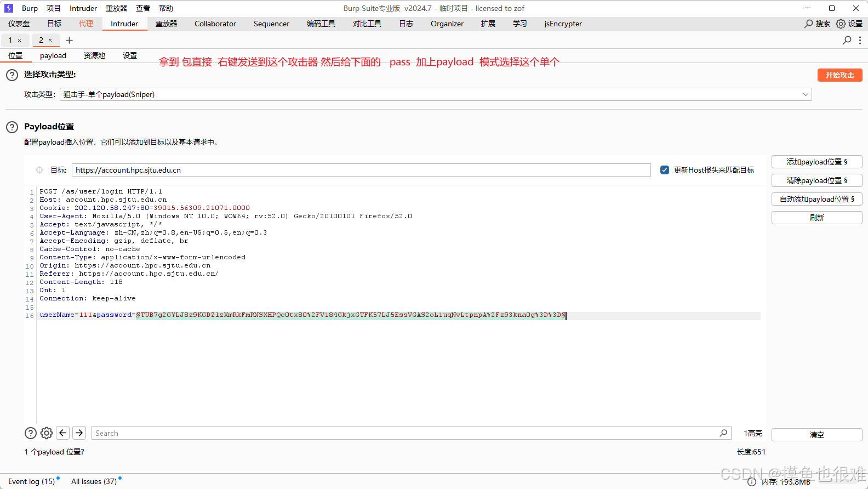Click the bottom Search input field
868x489 pixels.
(411, 433)
